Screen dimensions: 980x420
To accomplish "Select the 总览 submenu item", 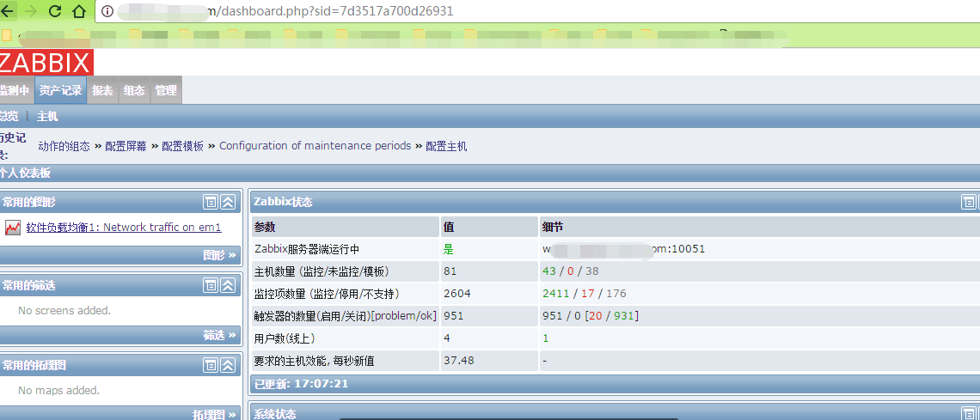I will click(x=9, y=117).
